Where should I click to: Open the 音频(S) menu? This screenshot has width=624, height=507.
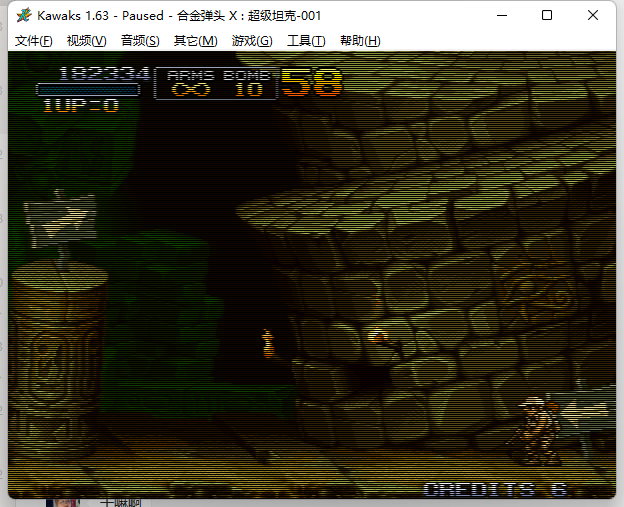click(140, 41)
